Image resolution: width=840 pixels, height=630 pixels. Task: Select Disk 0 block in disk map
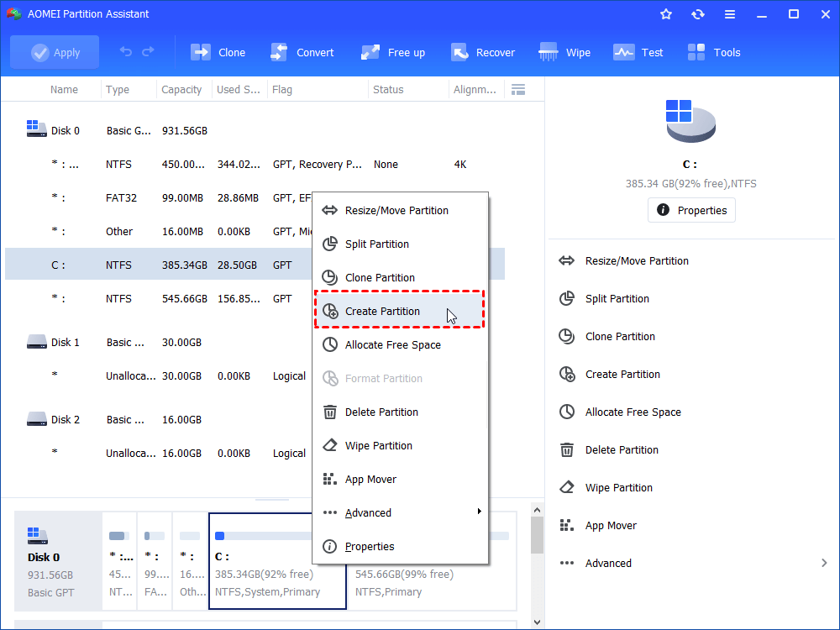pos(58,561)
